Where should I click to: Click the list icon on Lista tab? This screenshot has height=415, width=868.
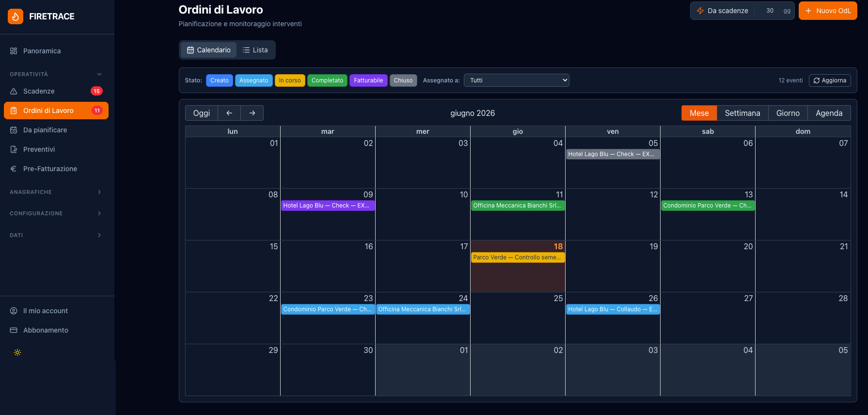point(246,50)
